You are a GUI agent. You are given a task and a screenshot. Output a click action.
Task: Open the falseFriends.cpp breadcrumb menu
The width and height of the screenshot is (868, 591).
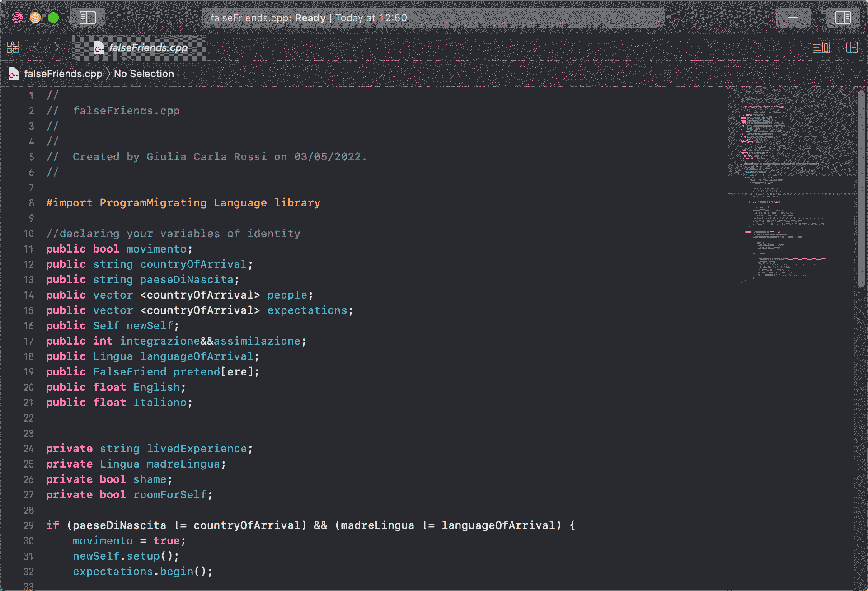point(63,74)
